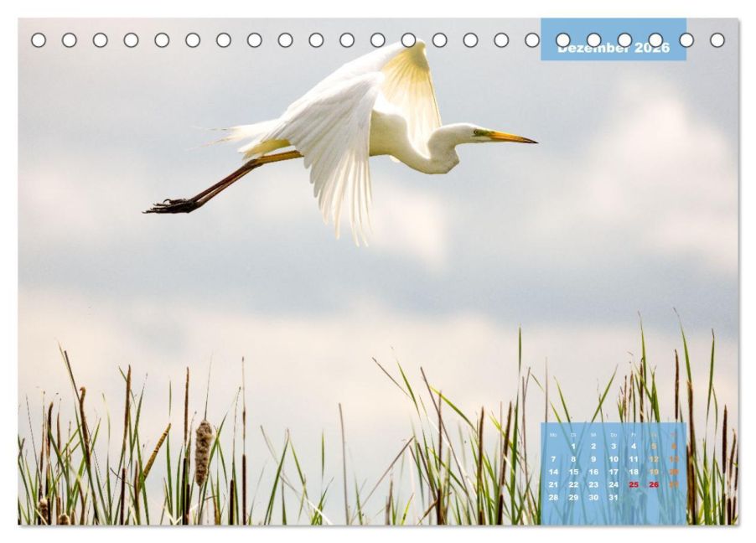Select date 29 in the December calendar
756x543 pixels.
[573, 497]
